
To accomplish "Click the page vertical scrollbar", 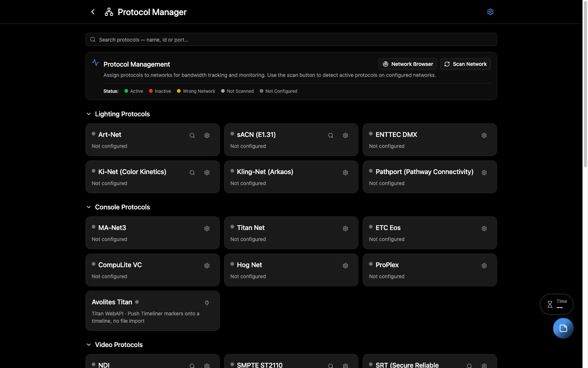I will 585,85.
